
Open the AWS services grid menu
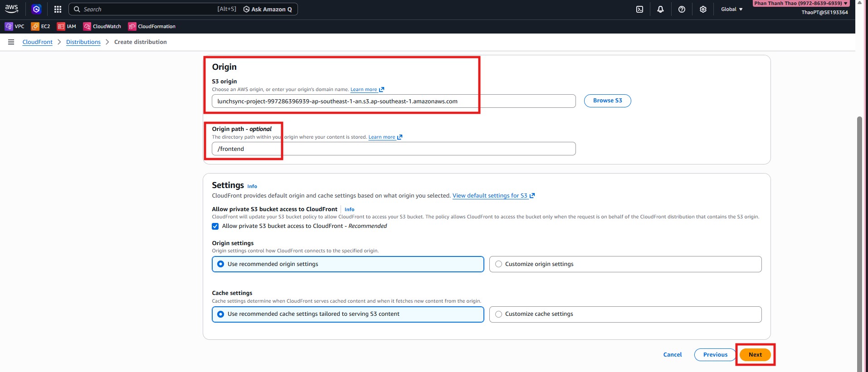pyautogui.click(x=58, y=9)
